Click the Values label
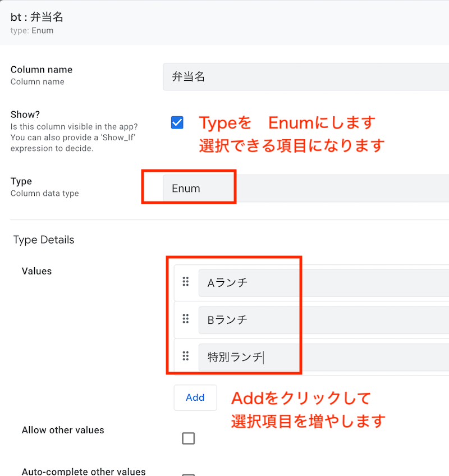Screen dimensions: 449x476 (x=36, y=271)
